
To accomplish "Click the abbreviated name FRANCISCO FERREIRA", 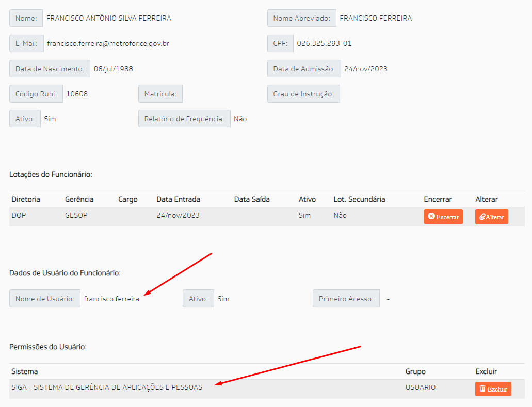I will click(x=376, y=19).
